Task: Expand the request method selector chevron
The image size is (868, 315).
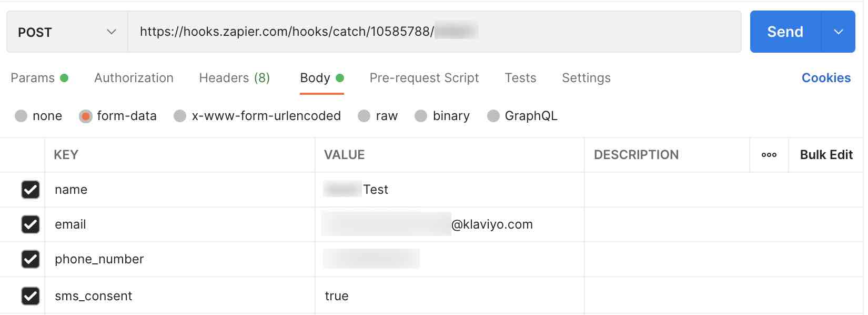Action: (x=111, y=32)
